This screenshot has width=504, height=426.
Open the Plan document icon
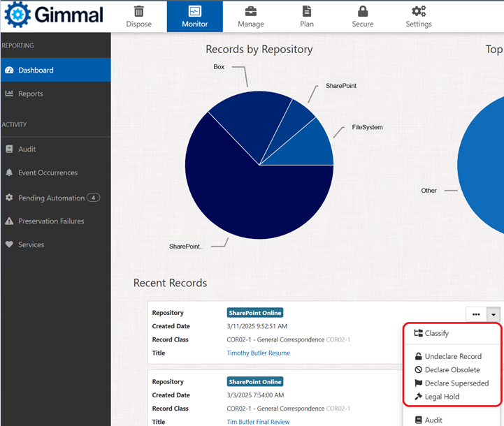pyautogui.click(x=306, y=11)
